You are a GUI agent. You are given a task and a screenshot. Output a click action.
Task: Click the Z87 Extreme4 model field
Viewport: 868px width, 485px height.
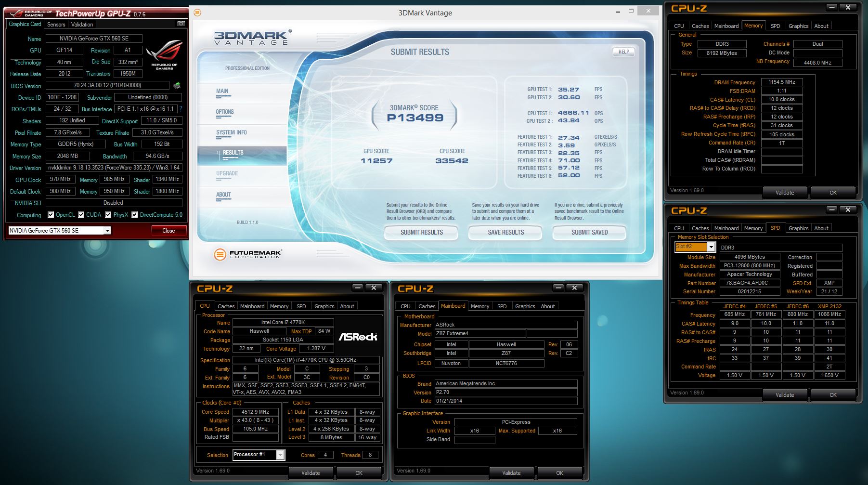[x=479, y=333]
